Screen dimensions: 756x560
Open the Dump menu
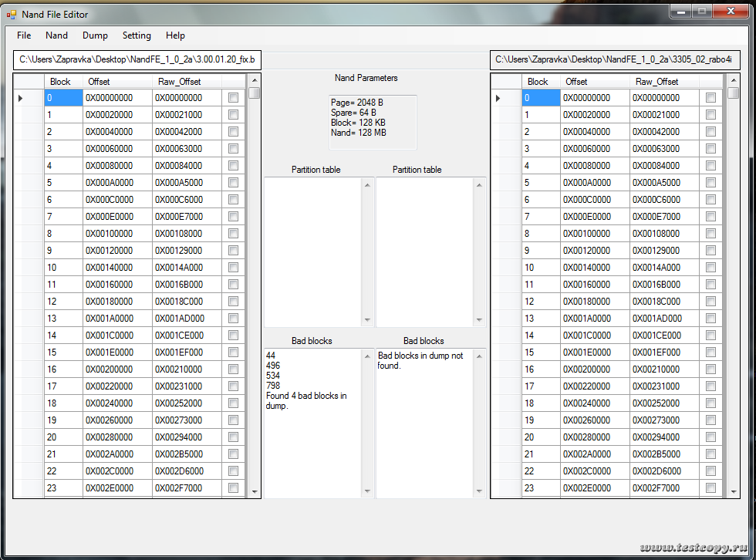click(95, 35)
